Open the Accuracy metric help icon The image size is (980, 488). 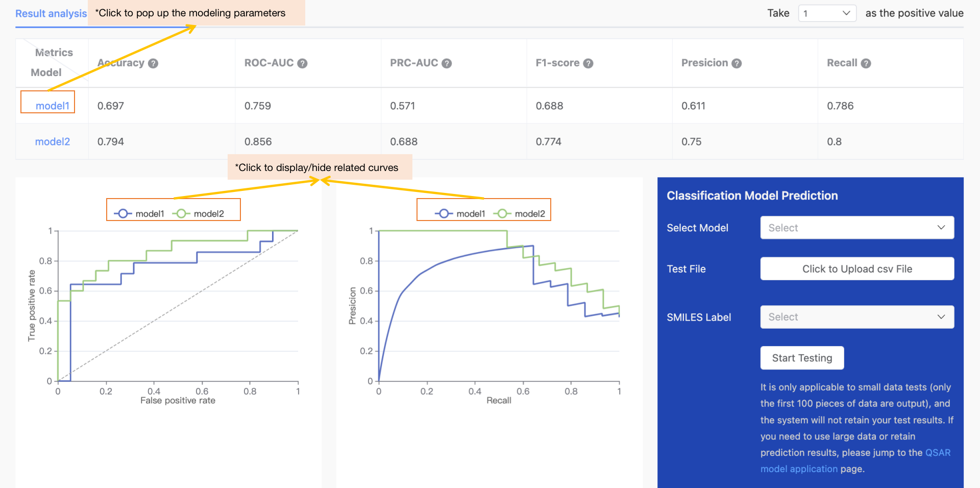pos(154,63)
